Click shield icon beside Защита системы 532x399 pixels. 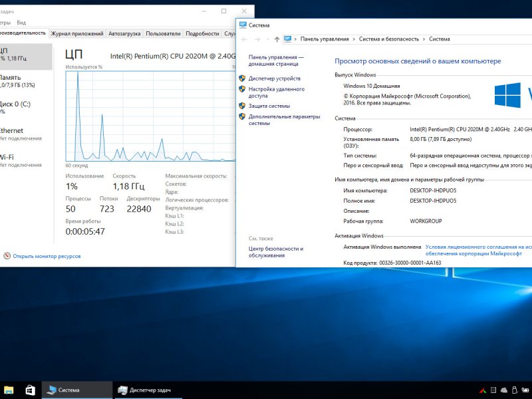click(242, 106)
